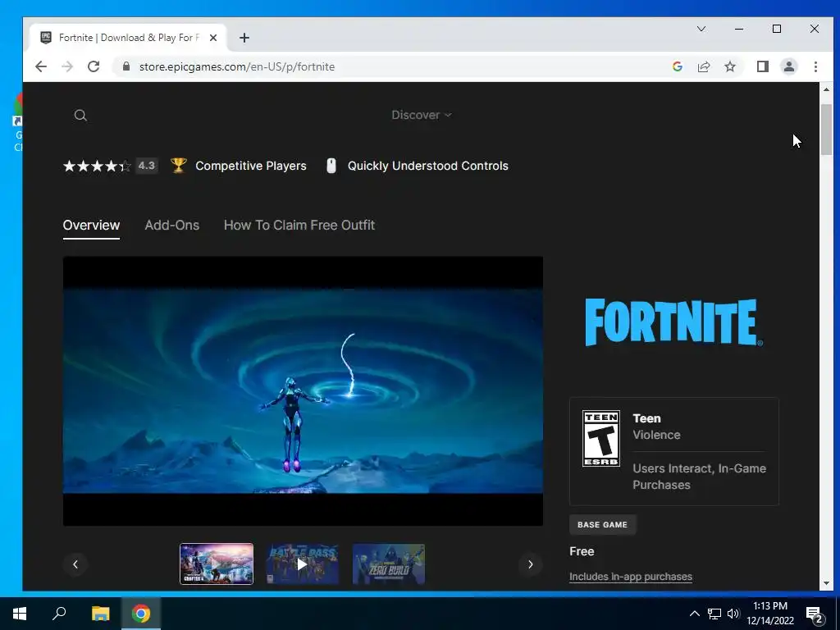Open the Chrome three-dot menu
Screen dimensions: 840x630
tap(815, 66)
